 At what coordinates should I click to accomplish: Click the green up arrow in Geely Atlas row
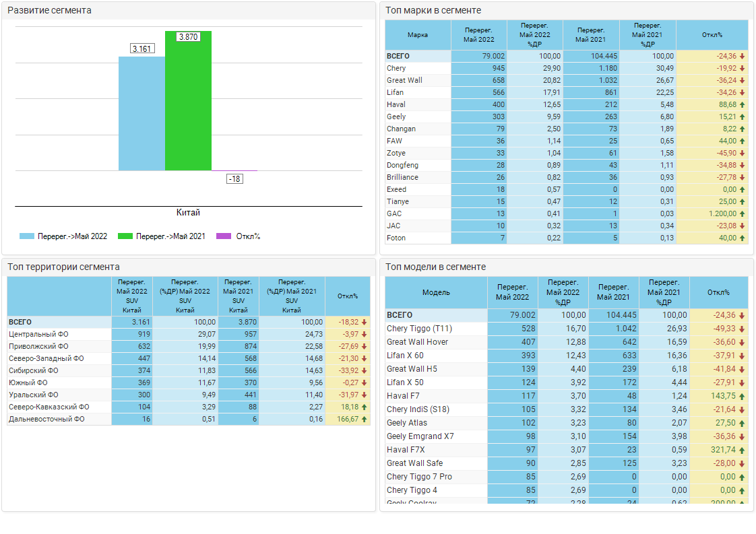tap(742, 423)
